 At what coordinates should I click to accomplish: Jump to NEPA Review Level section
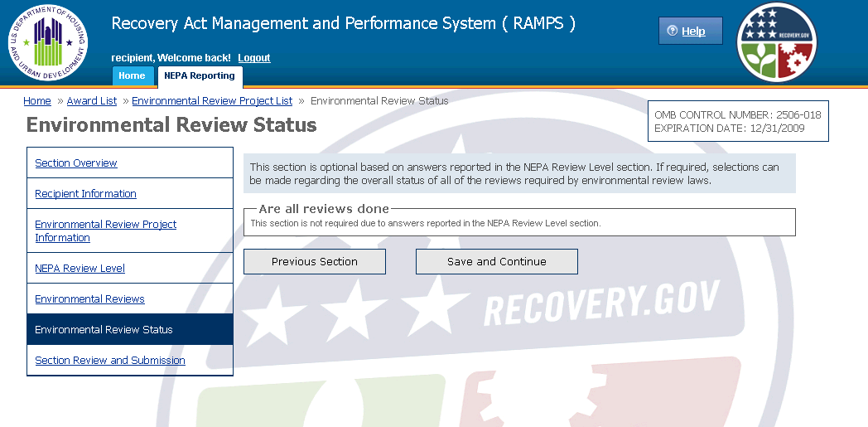point(80,269)
